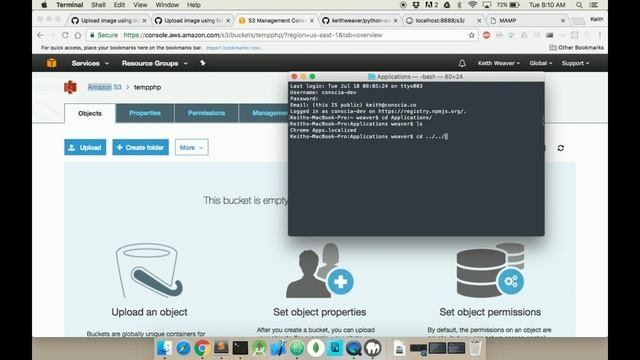Launch Safari from the dock
640x360 pixels.
click(x=183, y=348)
